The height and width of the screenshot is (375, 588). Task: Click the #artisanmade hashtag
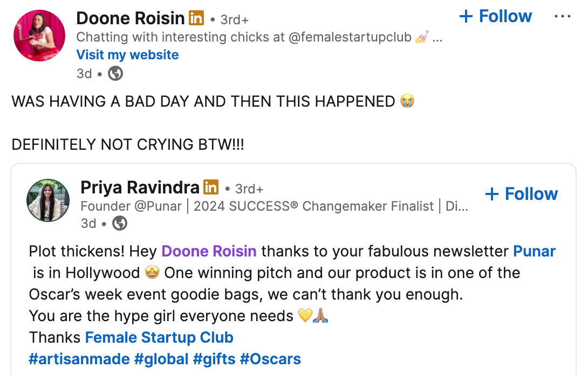[79, 359]
